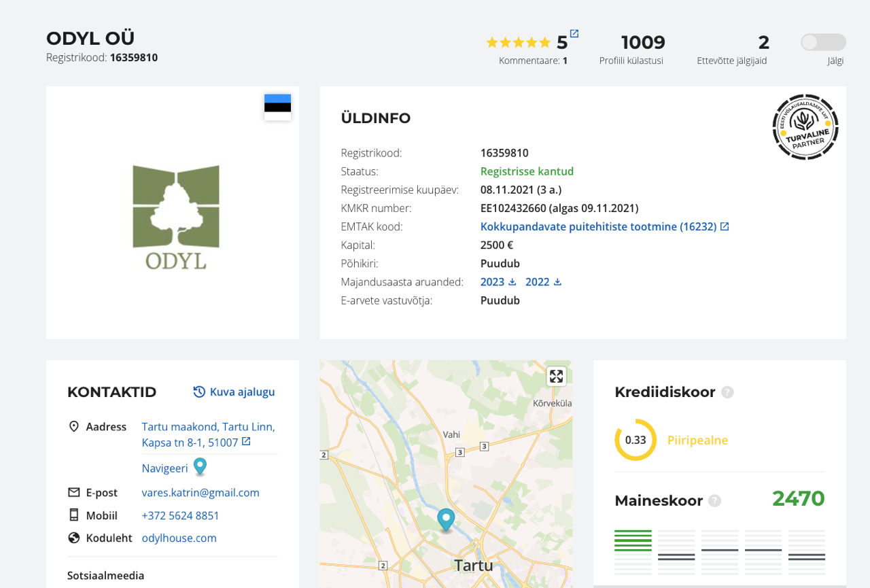Click the E-post envelope icon

click(74, 492)
